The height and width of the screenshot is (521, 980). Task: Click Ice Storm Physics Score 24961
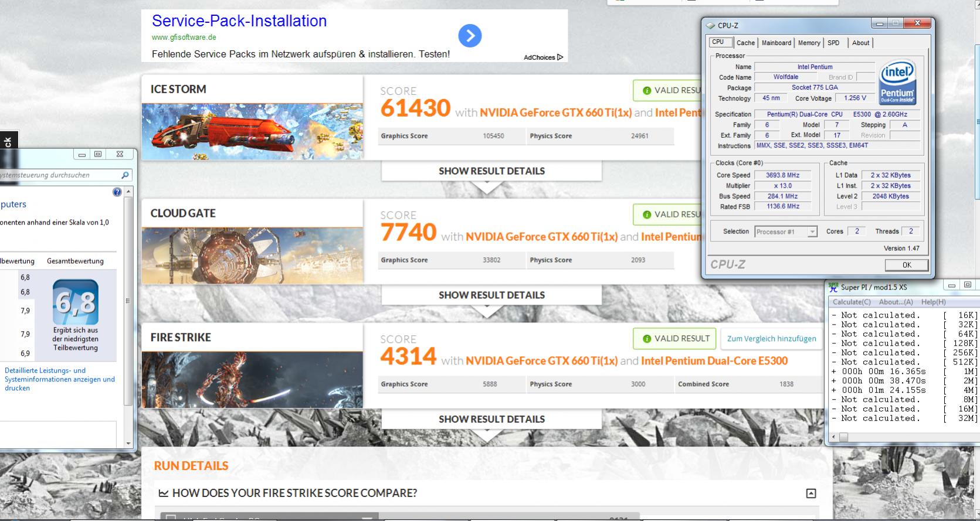(x=639, y=136)
